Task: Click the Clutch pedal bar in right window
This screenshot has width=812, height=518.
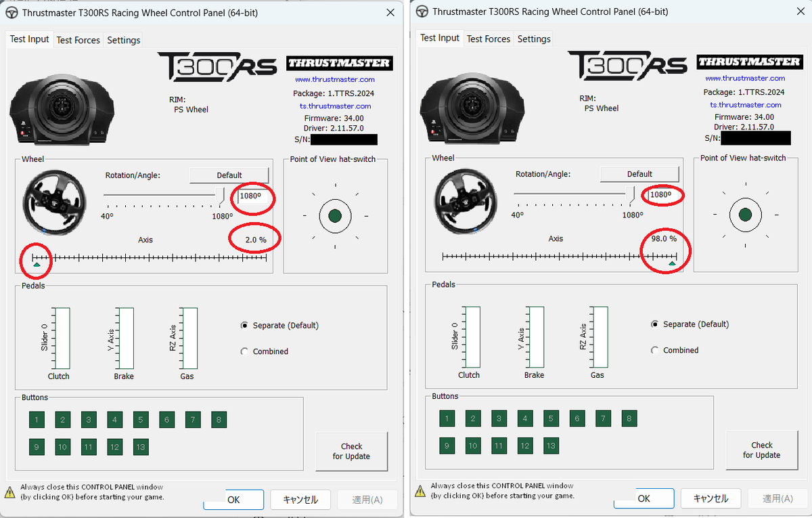Action: click(x=472, y=337)
